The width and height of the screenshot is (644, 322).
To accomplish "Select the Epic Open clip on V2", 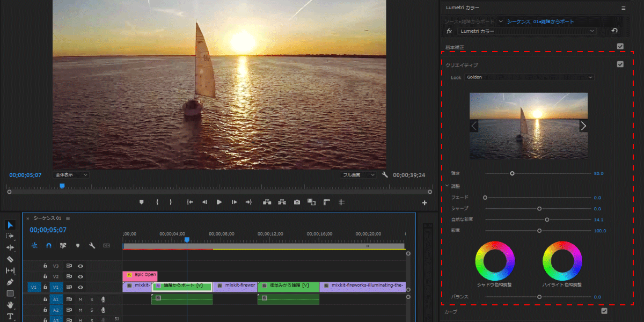I will tap(140, 276).
